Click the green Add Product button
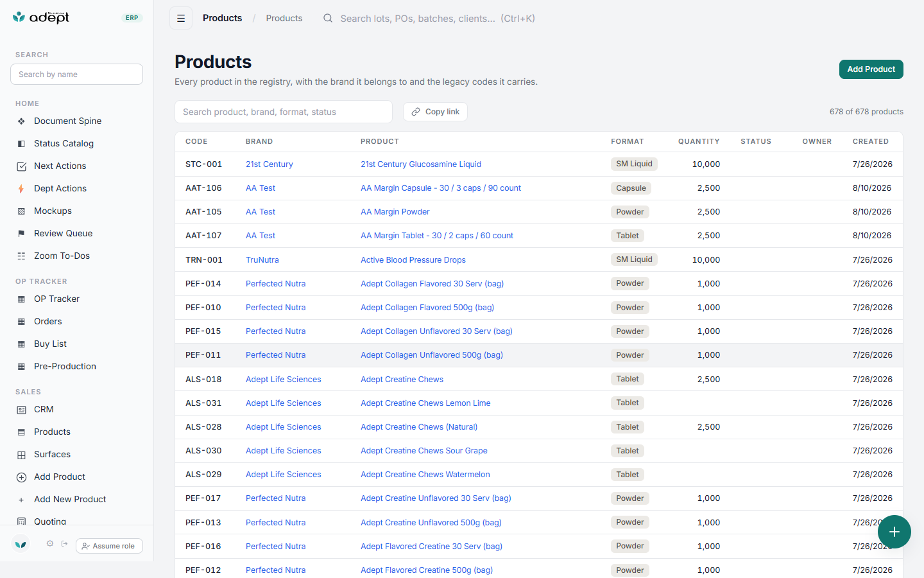 871,69
